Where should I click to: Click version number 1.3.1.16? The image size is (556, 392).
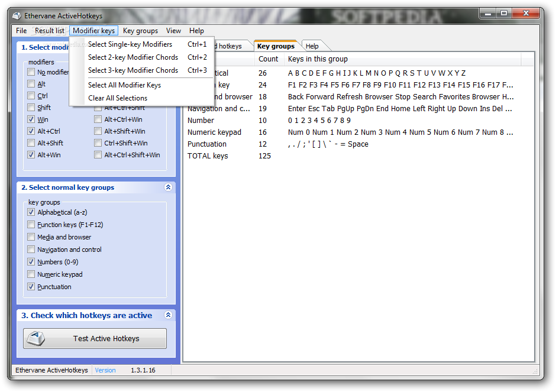tap(143, 370)
